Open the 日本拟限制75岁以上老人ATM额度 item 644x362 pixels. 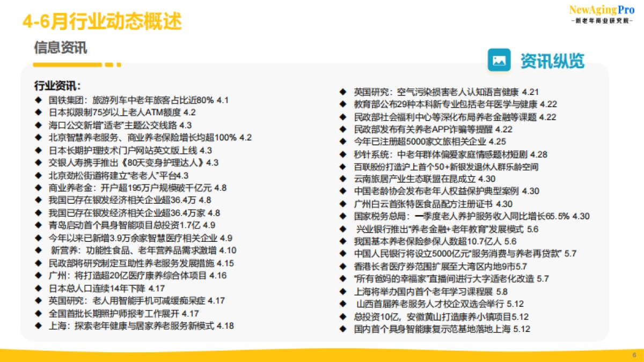122,113
